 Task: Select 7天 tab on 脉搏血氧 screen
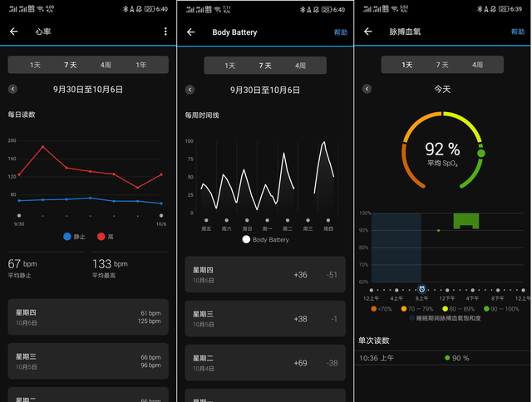442,65
